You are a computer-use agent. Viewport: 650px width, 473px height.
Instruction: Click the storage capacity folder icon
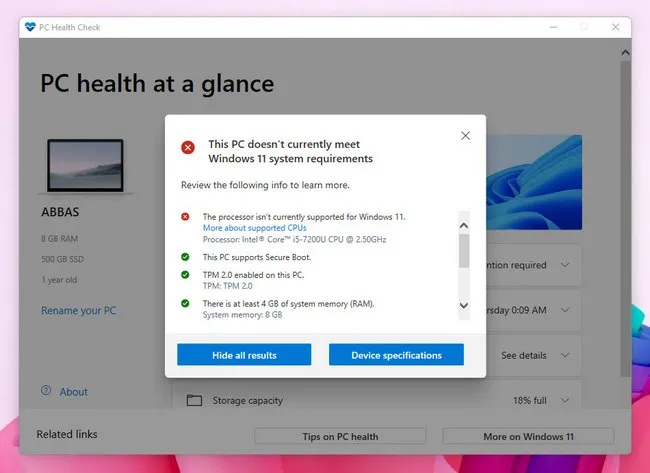click(194, 401)
